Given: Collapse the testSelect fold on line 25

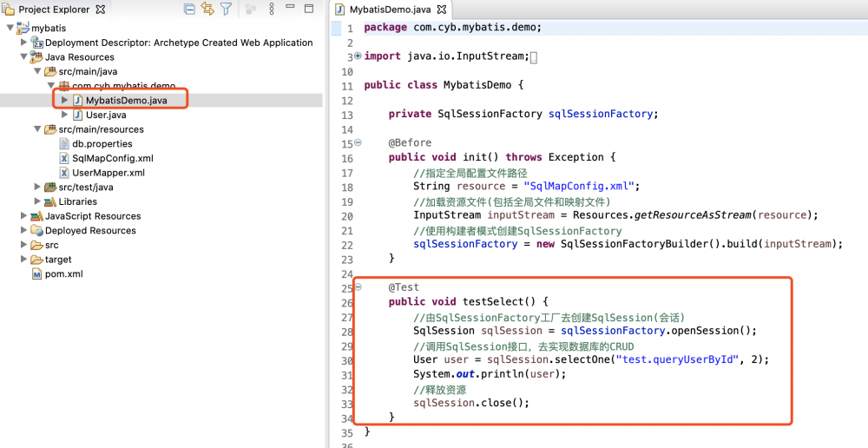Looking at the screenshot, I should pyautogui.click(x=358, y=287).
